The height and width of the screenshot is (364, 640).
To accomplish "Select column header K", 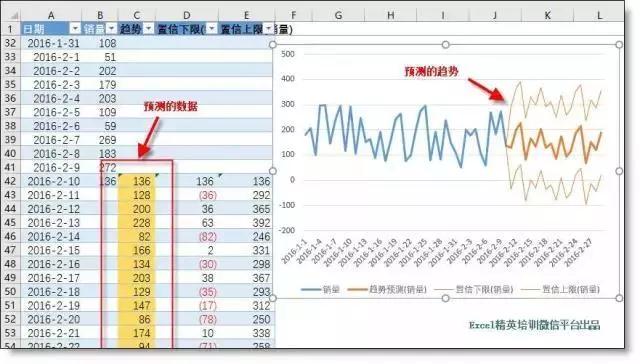I will click(547, 16).
